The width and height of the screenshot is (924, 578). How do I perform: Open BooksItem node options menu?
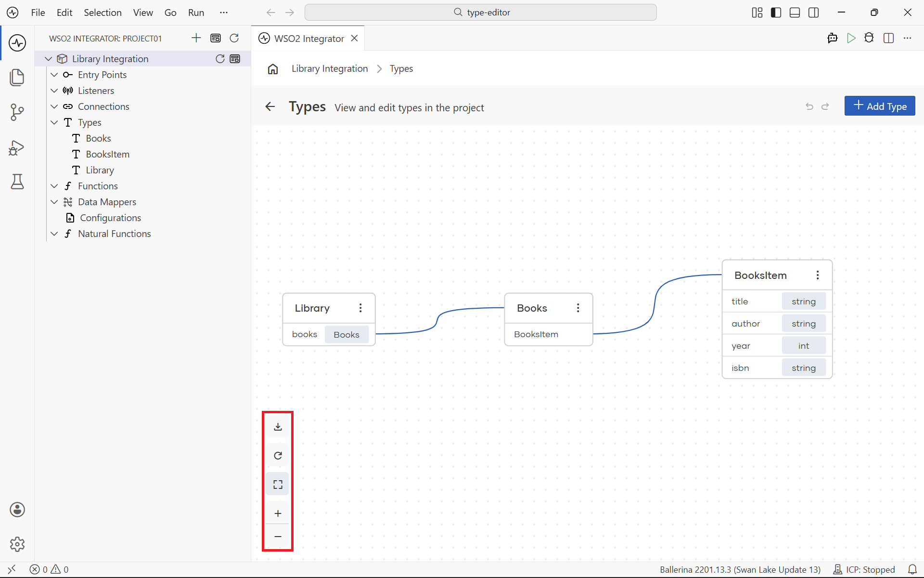pyautogui.click(x=818, y=275)
